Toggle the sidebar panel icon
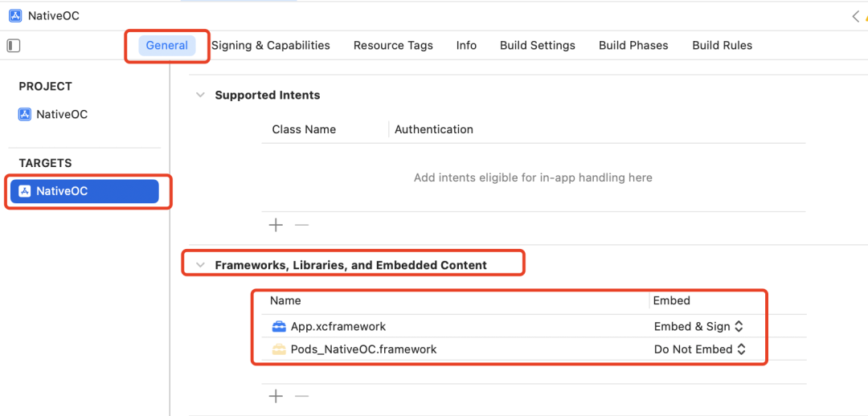Screen dimensions: 868x416 (x=13, y=46)
